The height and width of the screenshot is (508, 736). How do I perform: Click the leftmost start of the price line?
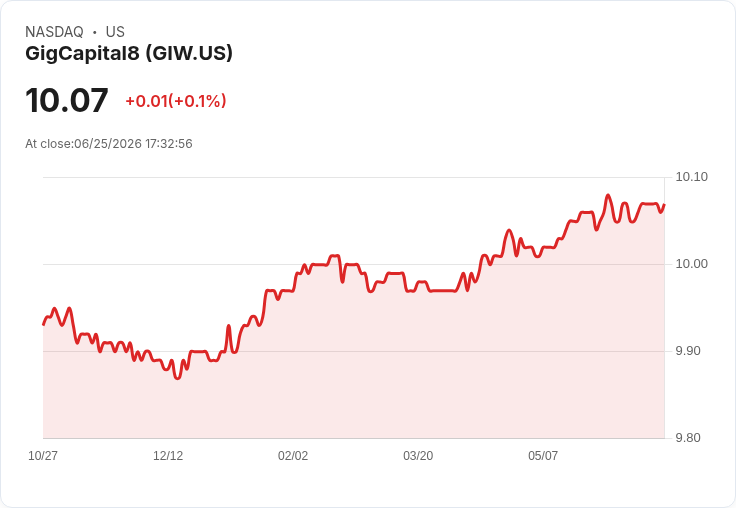[44, 324]
